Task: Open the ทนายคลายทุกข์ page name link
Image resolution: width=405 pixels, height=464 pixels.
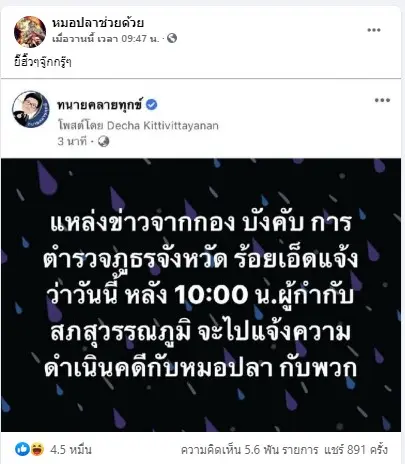Action: (100, 105)
